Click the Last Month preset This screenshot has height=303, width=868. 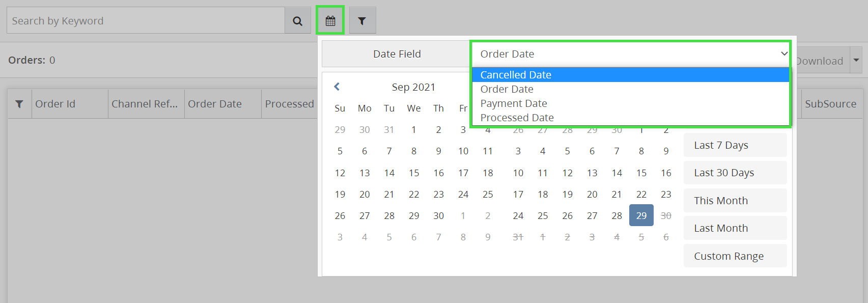tap(735, 228)
